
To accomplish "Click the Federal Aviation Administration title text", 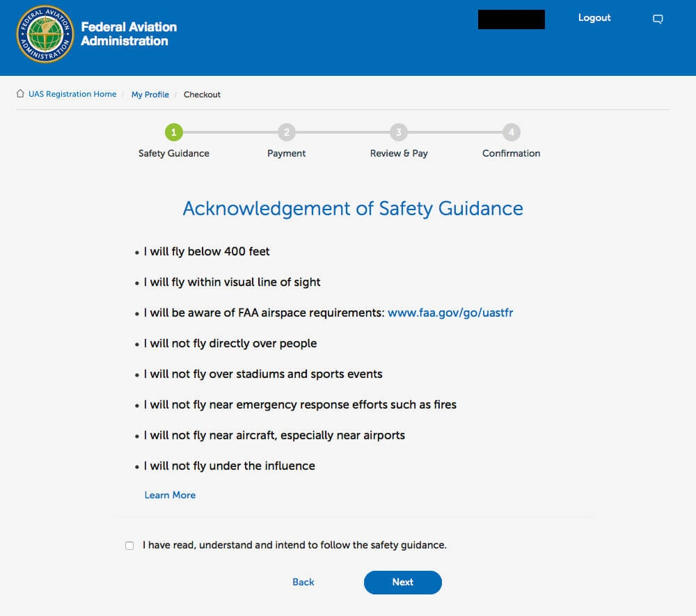I will 129,33.
